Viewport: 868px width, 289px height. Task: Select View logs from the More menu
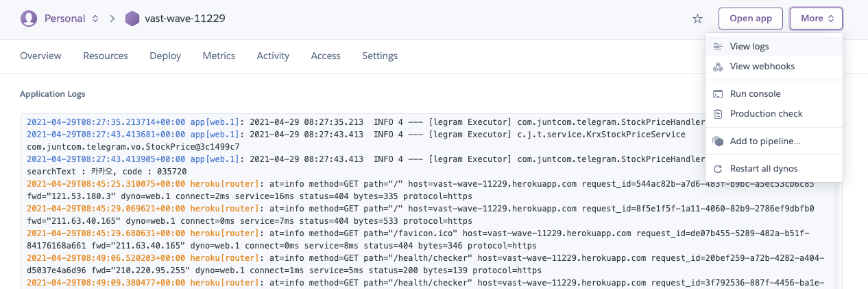[773, 47]
